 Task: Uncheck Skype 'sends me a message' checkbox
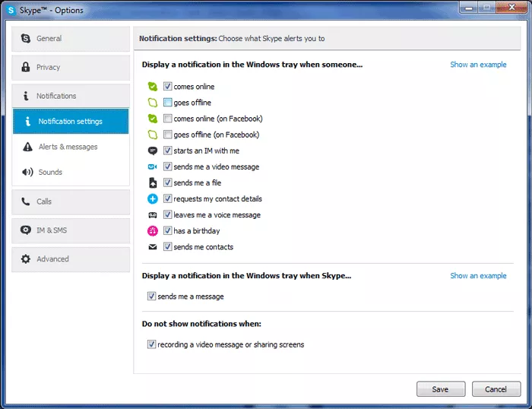pyautogui.click(x=152, y=296)
